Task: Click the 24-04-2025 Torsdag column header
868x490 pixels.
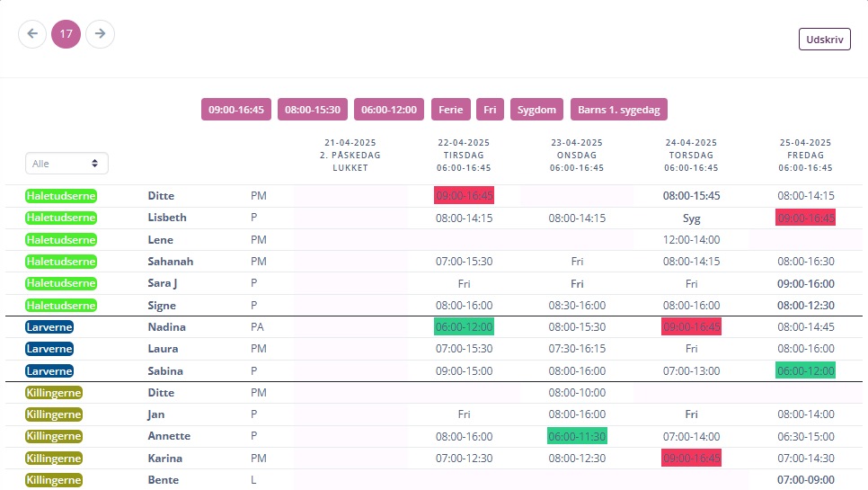Action: pos(691,155)
